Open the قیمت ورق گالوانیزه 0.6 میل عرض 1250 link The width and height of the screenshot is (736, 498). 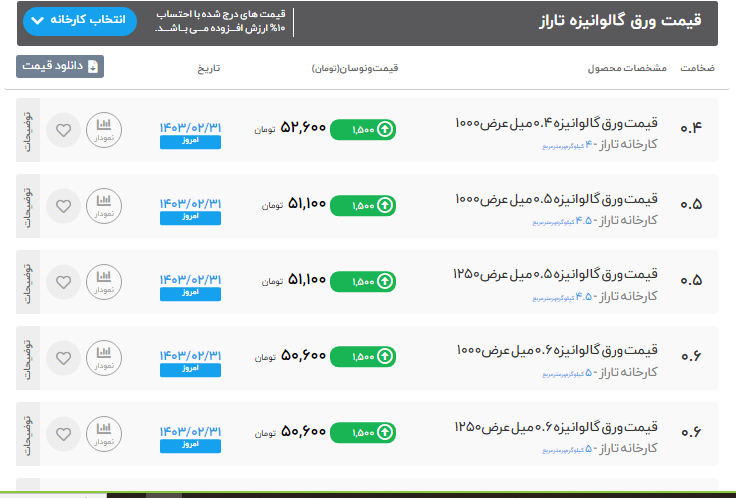555,425
